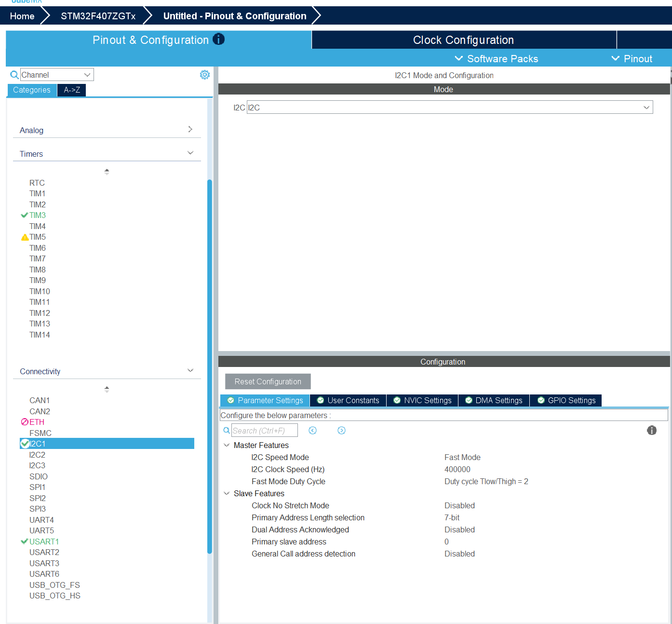The width and height of the screenshot is (672, 624).
Task: Open the I2C mode dropdown
Action: pos(646,108)
